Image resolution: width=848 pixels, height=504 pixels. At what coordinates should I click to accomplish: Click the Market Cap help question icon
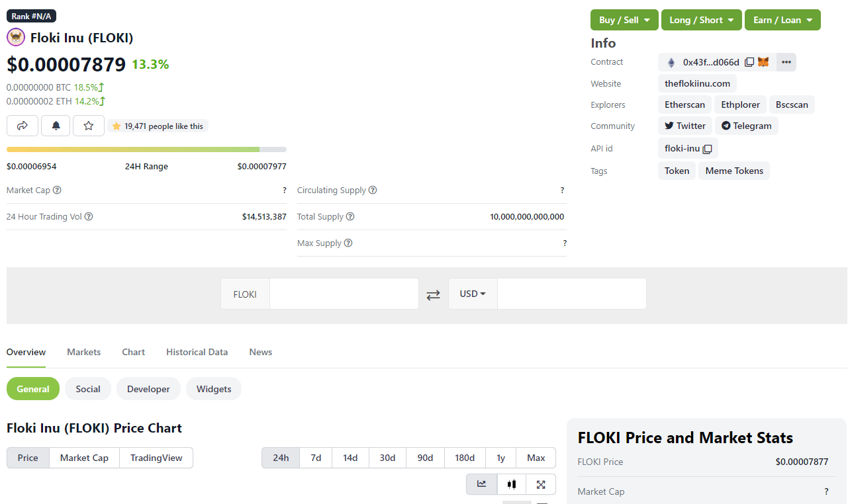coord(57,190)
